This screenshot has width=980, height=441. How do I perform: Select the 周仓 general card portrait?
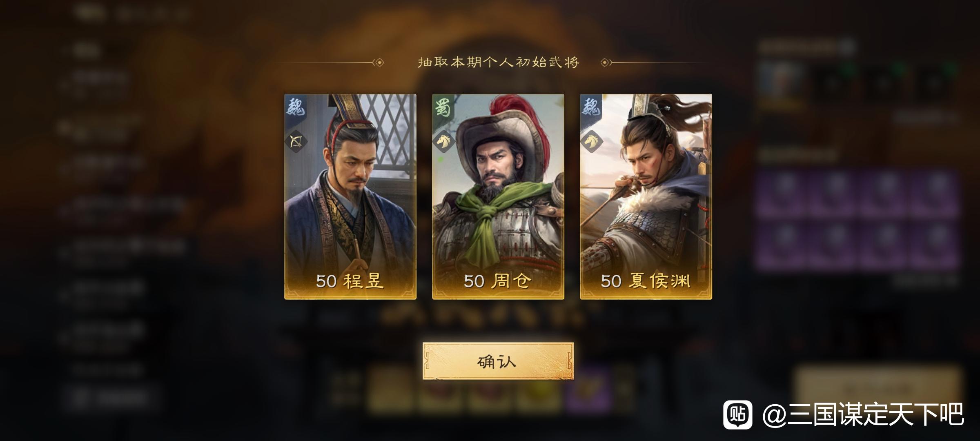click(498, 196)
